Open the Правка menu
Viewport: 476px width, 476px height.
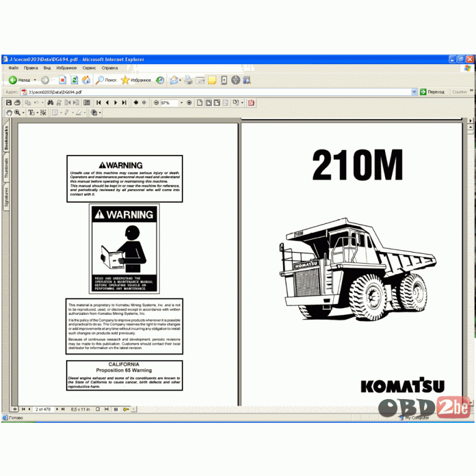(x=31, y=68)
